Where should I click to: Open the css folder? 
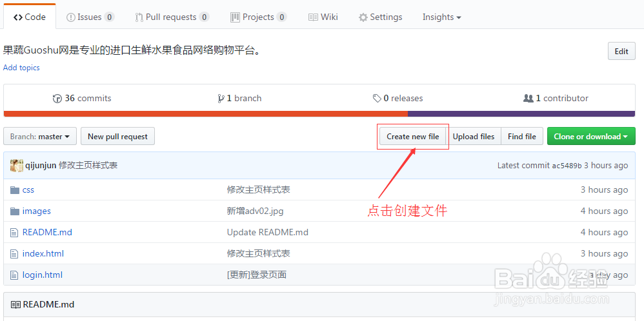pyautogui.click(x=28, y=190)
